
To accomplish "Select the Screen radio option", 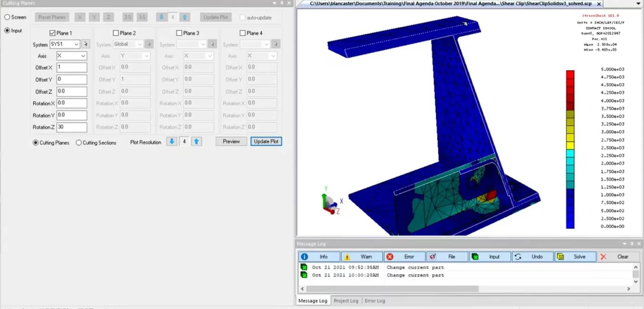I will 7,17.
